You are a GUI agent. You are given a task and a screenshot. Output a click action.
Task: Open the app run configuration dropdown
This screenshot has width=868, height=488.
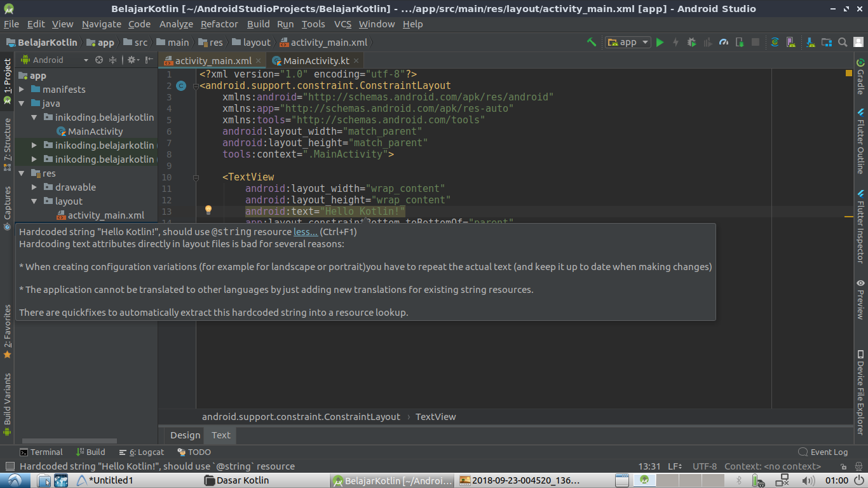click(x=628, y=42)
